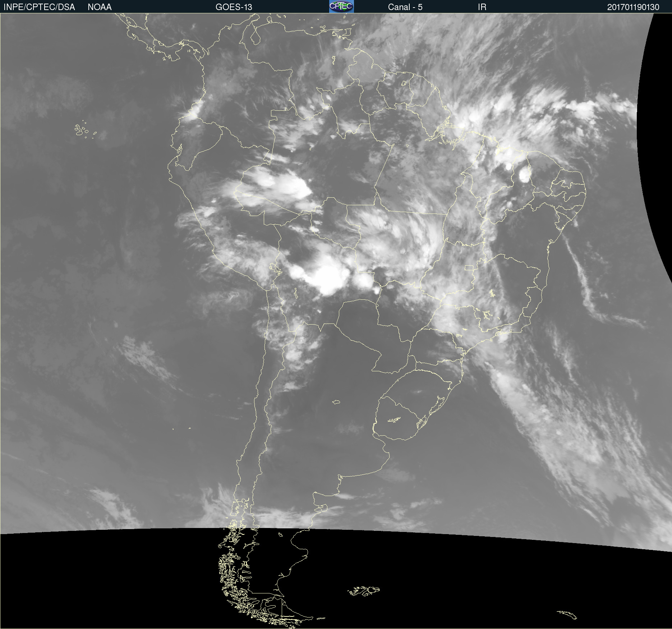Click the INPE/CPTEC/DSA header text

(39, 7)
